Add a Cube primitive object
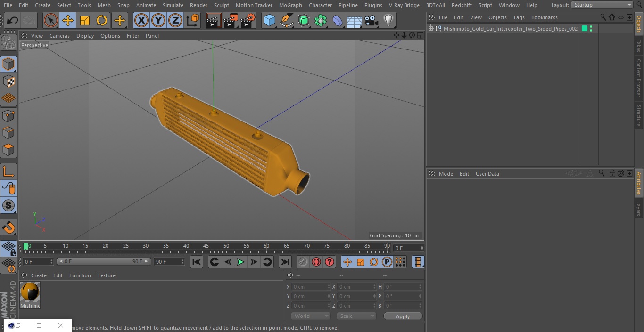 pos(269,20)
